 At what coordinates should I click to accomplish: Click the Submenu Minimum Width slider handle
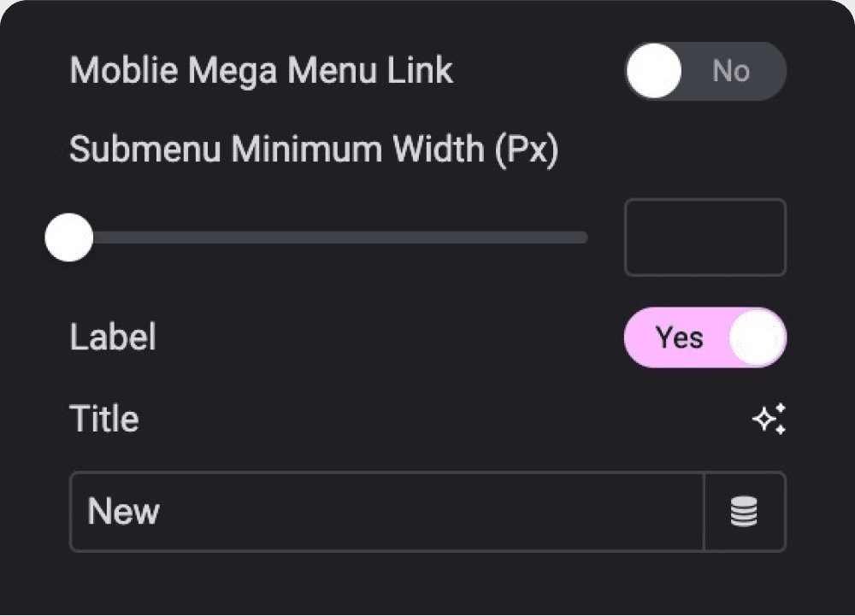(x=68, y=238)
